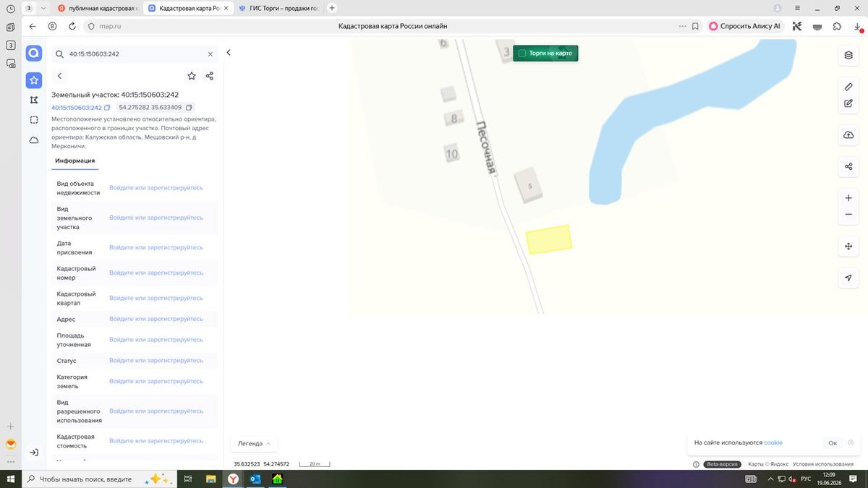Click the cadastral number link 40:15:150603:242
Screen dimensions: 868x488
pos(77,108)
